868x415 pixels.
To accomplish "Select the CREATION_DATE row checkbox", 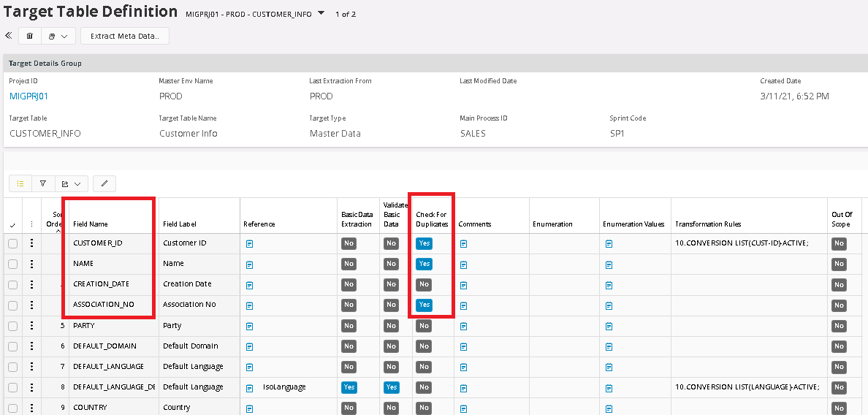I will [12, 284].
